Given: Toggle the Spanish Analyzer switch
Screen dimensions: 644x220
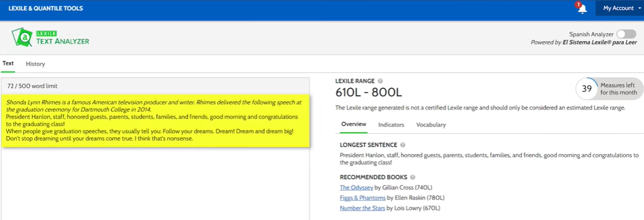Looking at the screenshot, I should [x=626, y=35].
